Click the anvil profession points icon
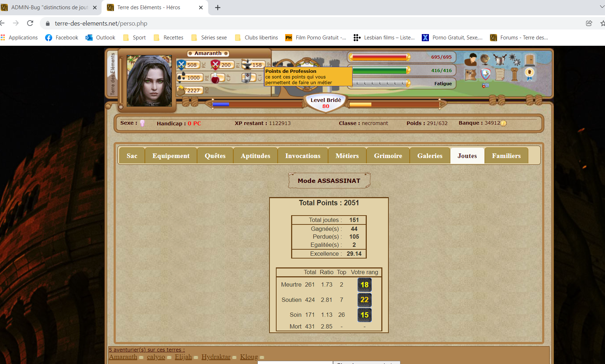This screenshot has width=605, height=364. (x=247, y=65)
